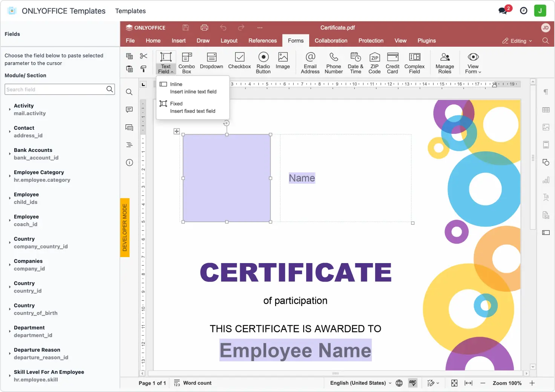Screen dimensions: 555x392
Task: Click Fit to page icon
Action: point(454,383)
